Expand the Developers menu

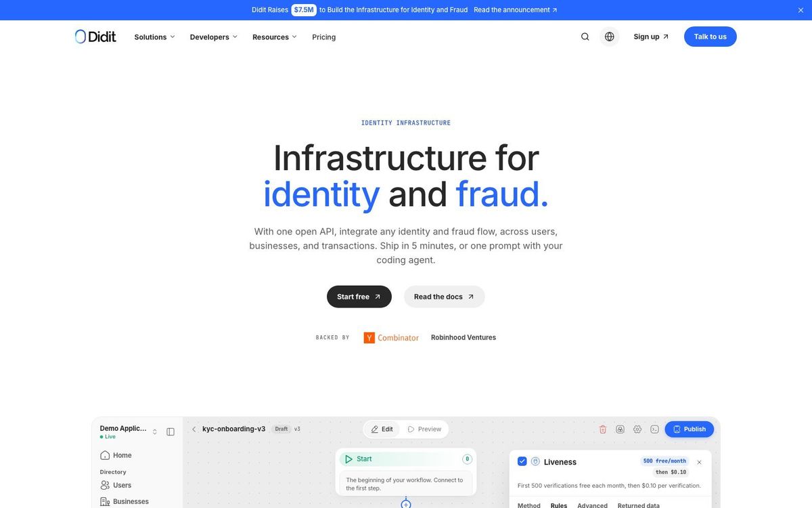pos(213,37)
